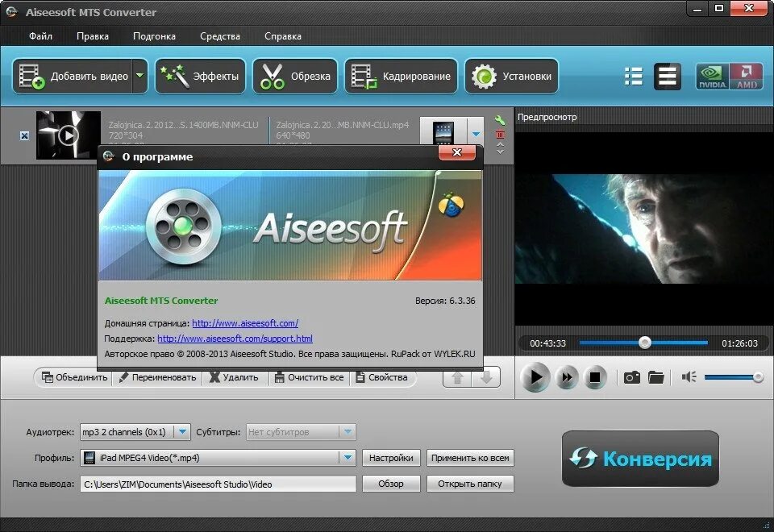Click the preview video frame
This screenshot has height=532, width=774.
643,228
